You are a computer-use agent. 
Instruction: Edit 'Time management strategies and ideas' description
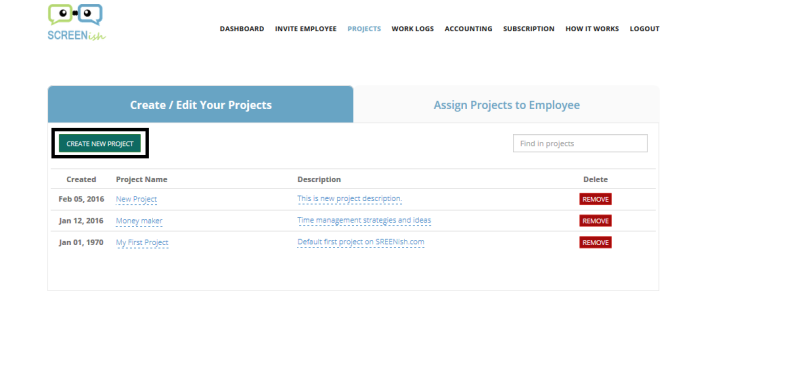point(364,220)
